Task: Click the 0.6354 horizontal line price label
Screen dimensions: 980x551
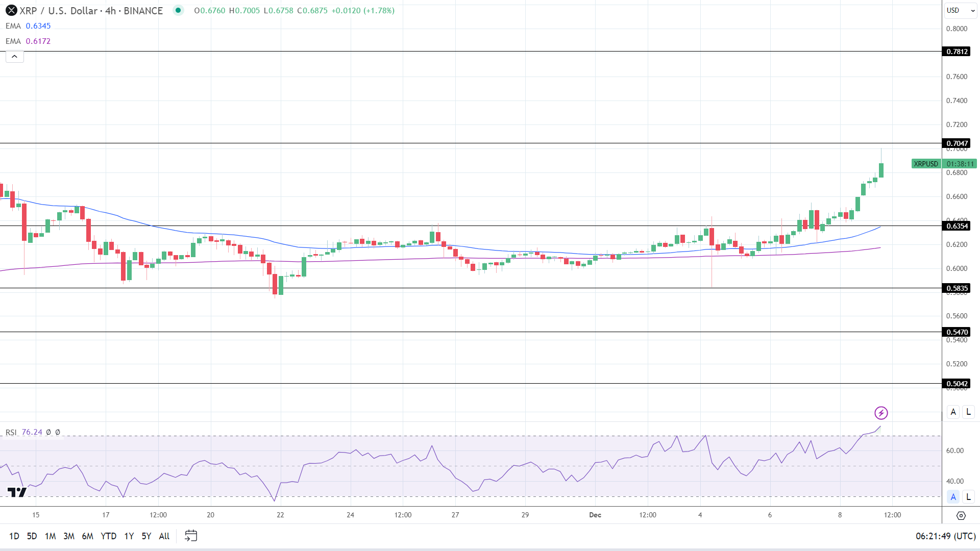Action: (957, 226)
